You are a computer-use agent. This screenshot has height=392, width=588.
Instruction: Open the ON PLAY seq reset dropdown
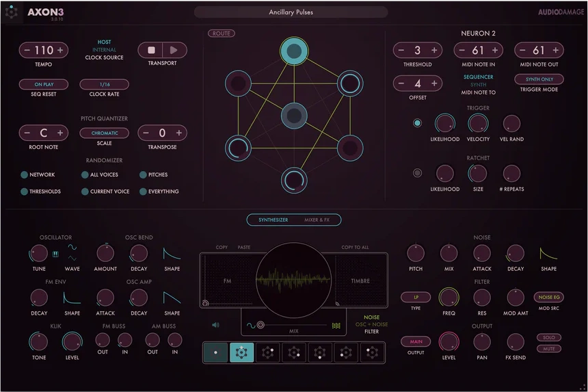[44, 84]
